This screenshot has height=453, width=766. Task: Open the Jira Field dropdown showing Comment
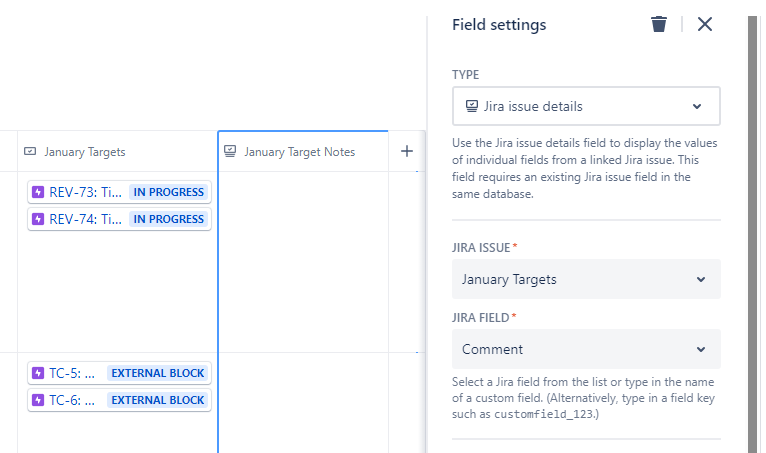tap(586, 349)
